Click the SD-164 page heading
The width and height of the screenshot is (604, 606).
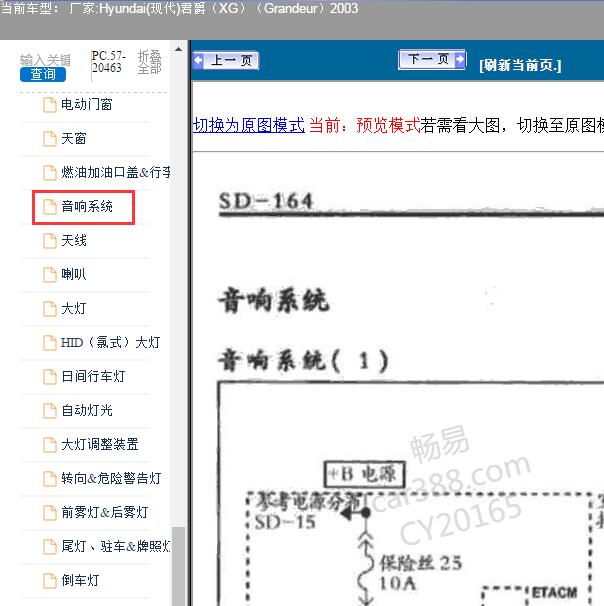tap(265, 201)
